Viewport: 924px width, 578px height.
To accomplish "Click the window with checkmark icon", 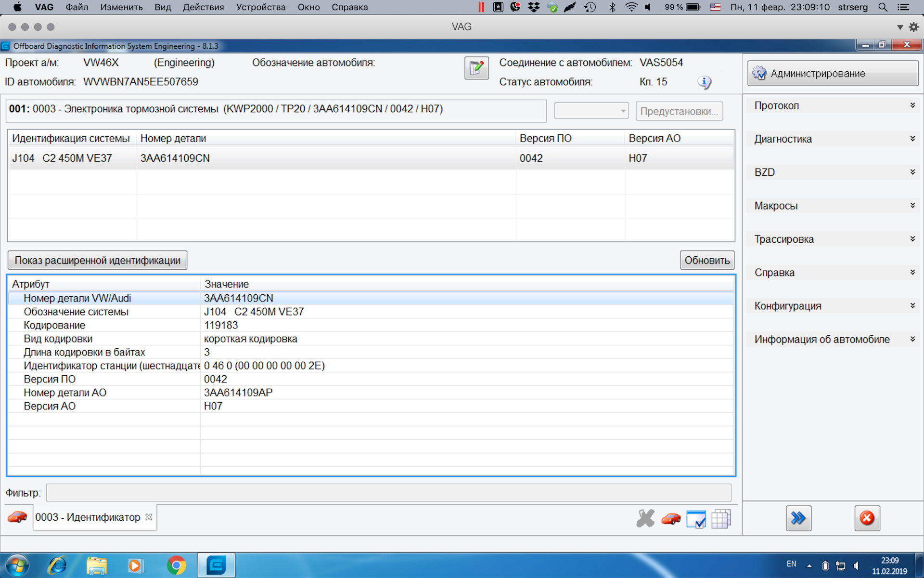I will pyautogui.click(x=696, y=519).
